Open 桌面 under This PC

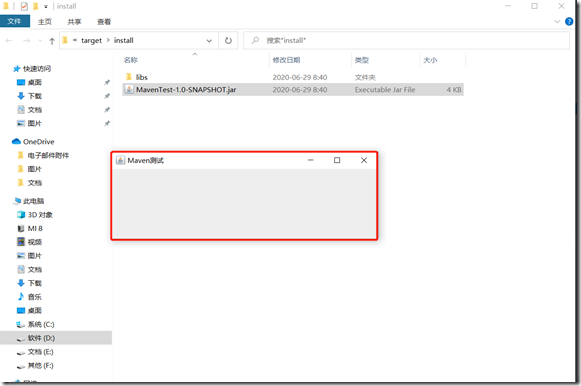coord(34,310)
